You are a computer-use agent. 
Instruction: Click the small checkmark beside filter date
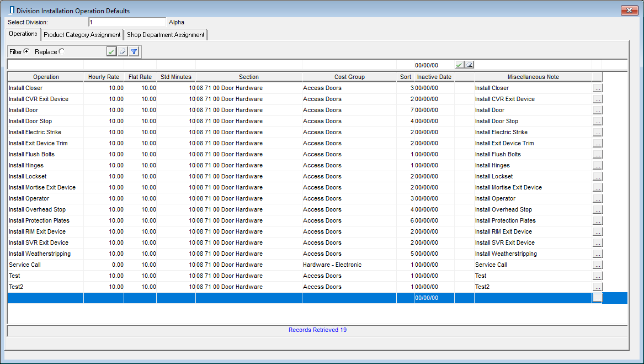(459, 65)
